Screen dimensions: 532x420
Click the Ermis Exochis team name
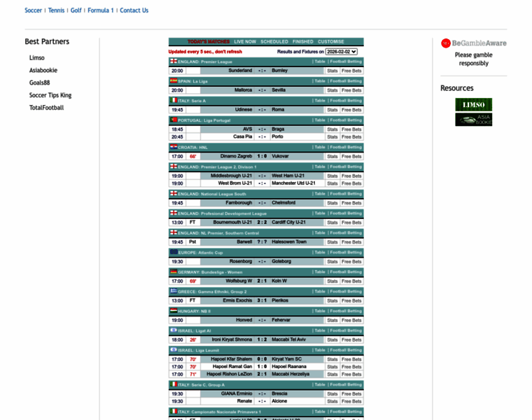tap(237, 300)
